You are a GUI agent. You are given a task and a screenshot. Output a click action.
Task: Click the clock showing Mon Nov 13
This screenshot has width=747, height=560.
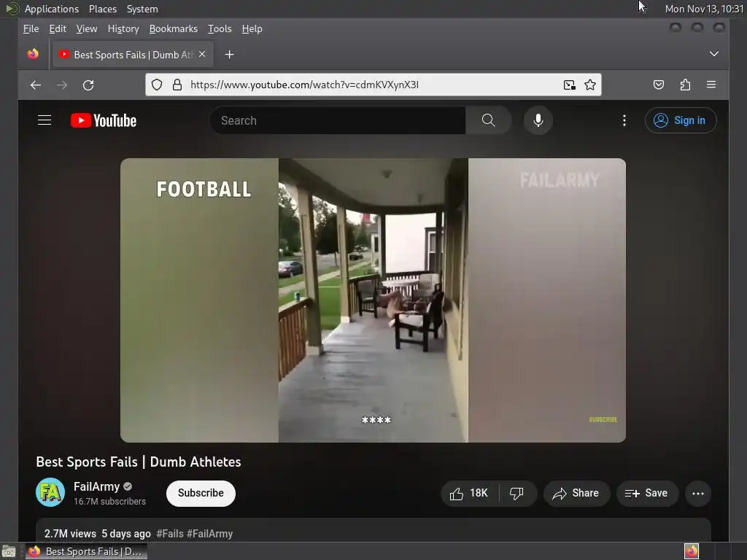pyautogui.click(x=704, y=9)
